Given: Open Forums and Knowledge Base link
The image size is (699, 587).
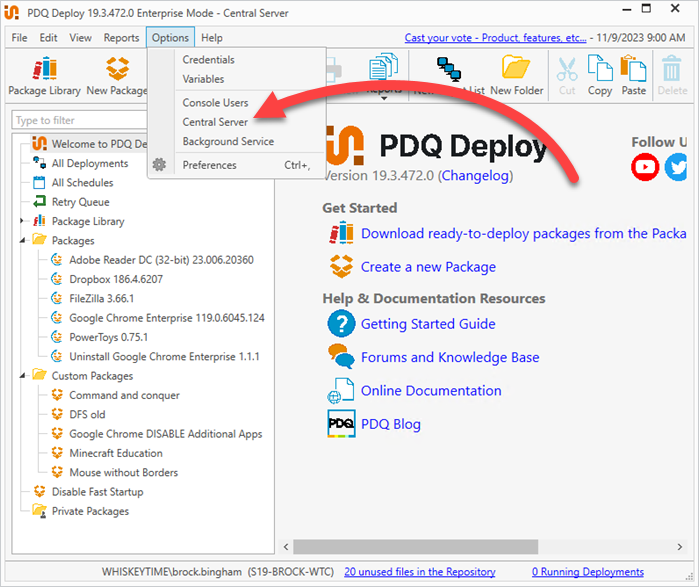Looking at the screenshot, I should click(x=450, y=357).
